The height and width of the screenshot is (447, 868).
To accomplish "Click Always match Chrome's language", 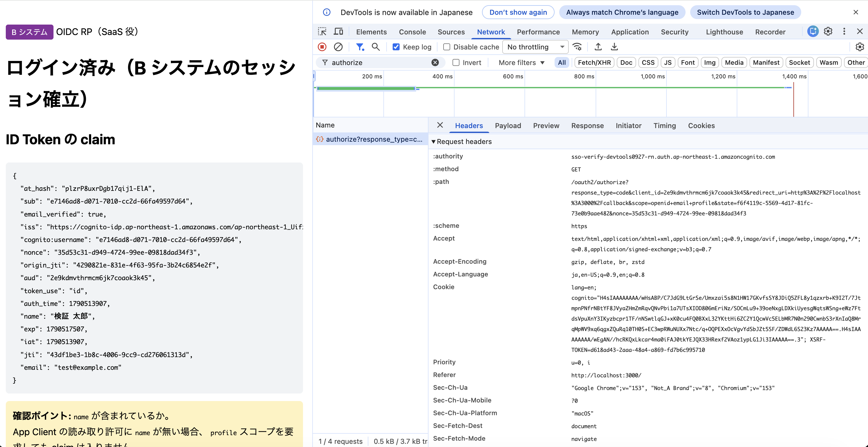I will (x=622, y=12).
